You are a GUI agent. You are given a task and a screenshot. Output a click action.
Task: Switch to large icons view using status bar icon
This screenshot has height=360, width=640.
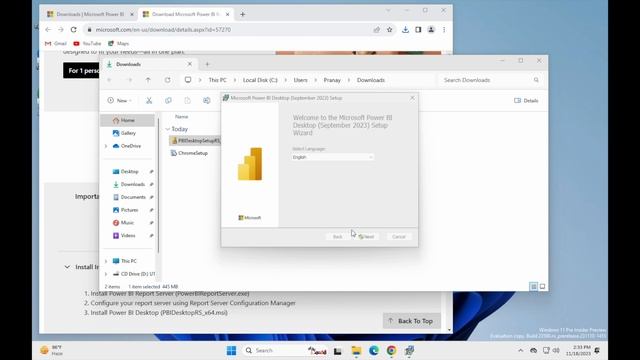point(542,287)
